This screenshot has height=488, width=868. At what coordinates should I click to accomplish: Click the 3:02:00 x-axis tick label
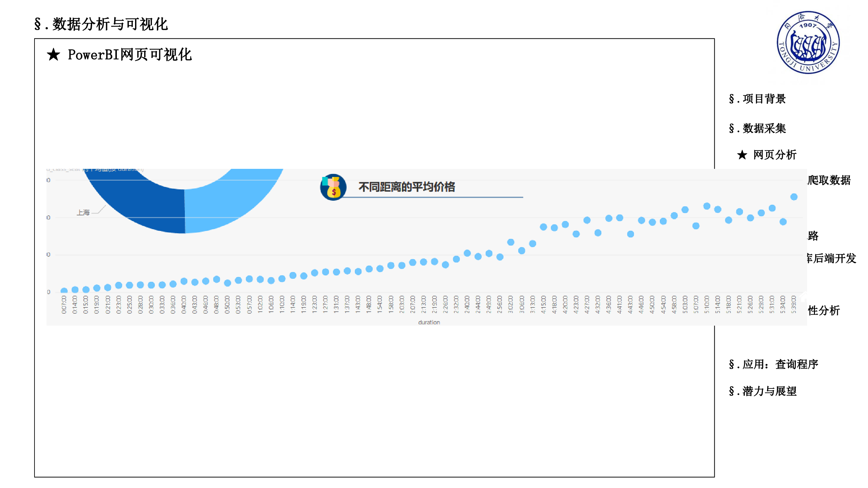[511, 305]
